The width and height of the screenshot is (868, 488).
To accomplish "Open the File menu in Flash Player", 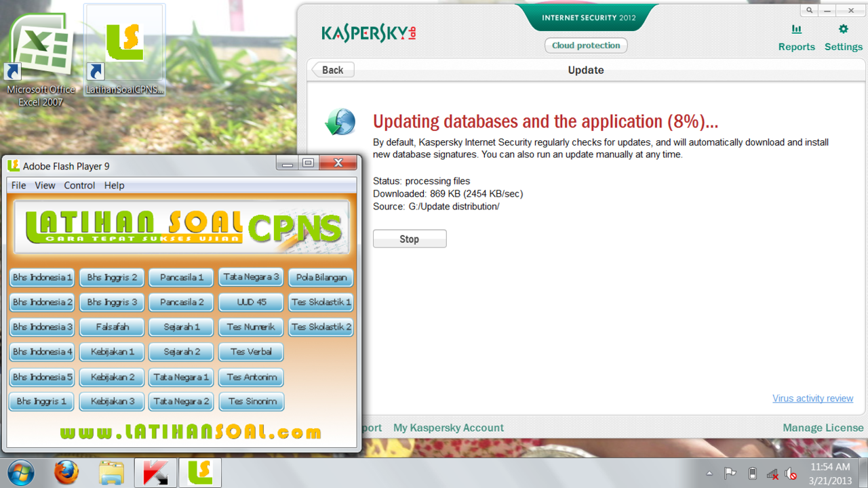I will (x=18, y=185).
